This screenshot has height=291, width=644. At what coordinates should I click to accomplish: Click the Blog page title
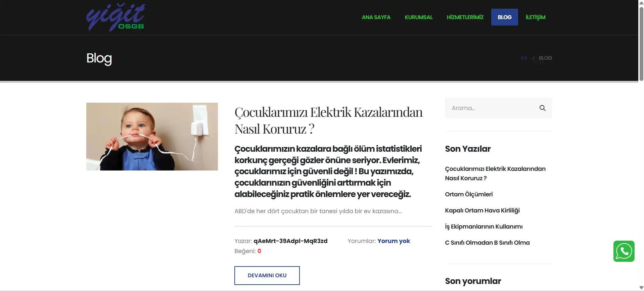click(x=99, y=58)
